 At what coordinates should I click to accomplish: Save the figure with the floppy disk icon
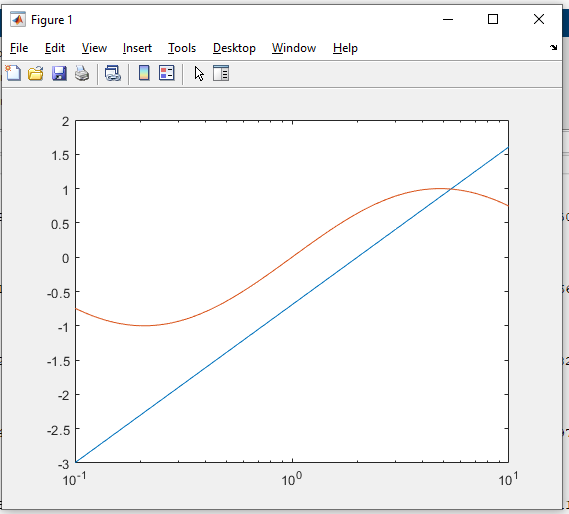pyautogui.click(x=59, y=73)
